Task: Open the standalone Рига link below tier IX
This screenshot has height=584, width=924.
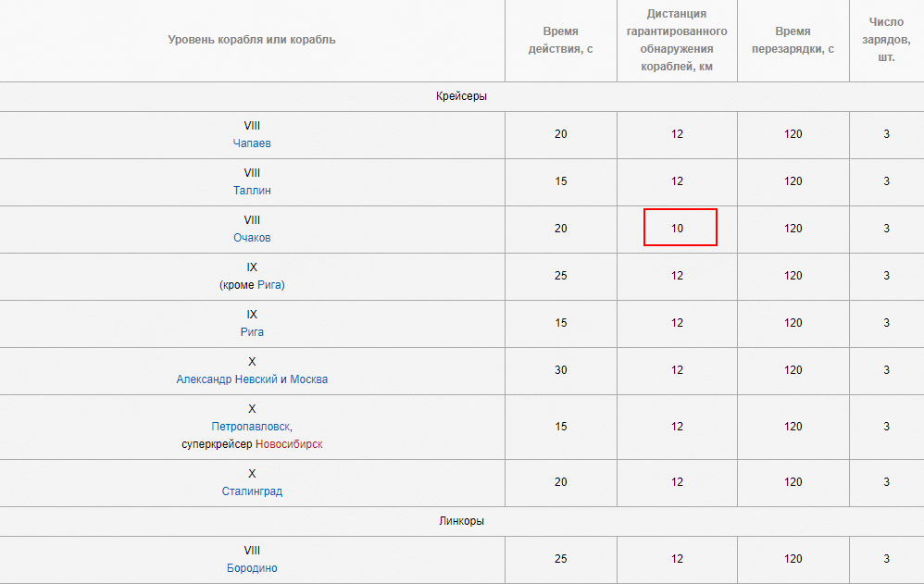Action: [x=252, y=332]
